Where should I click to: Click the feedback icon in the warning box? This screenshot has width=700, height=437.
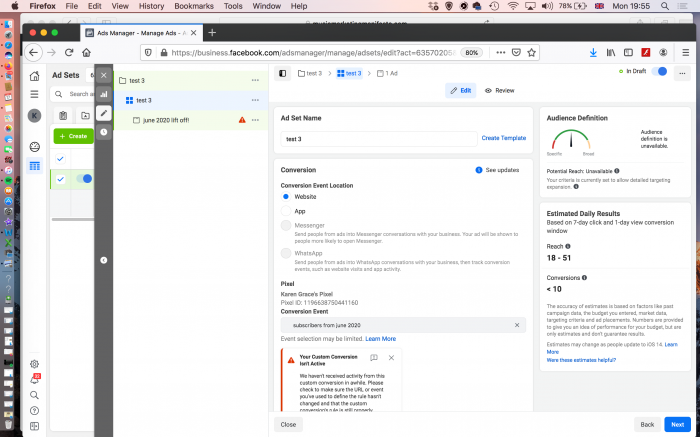coord(374,358)
